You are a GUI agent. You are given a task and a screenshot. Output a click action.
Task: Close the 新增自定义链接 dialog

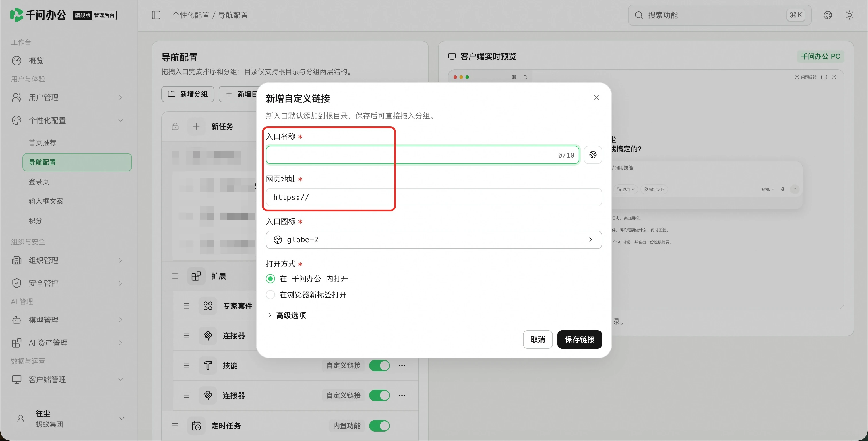[596, 97]
